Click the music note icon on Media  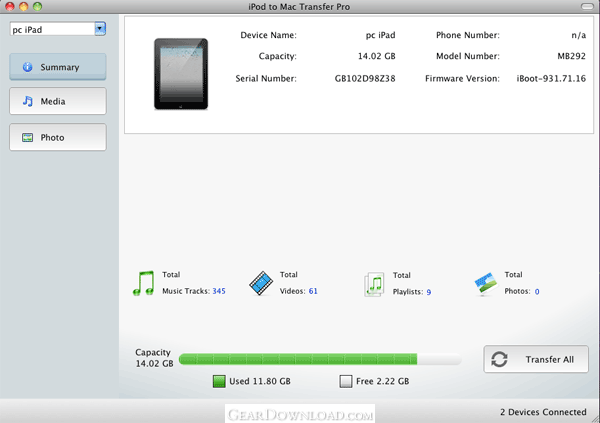[x=28, y=101]
